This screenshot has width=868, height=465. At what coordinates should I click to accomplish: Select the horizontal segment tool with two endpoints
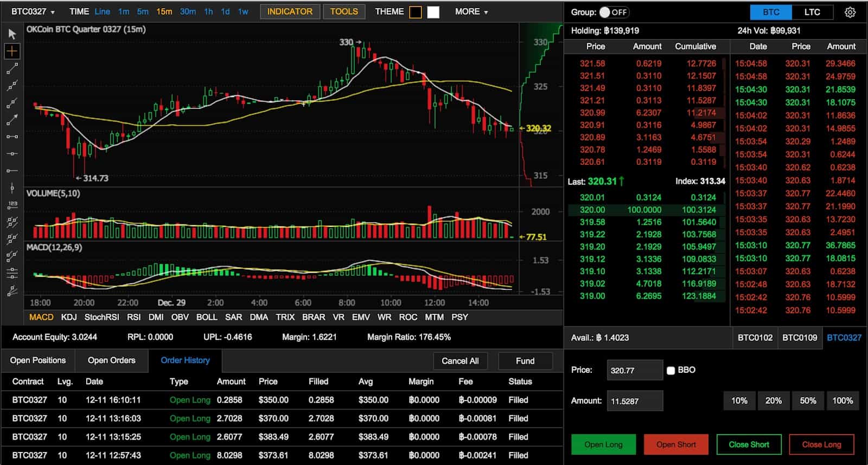pos(12,137)
